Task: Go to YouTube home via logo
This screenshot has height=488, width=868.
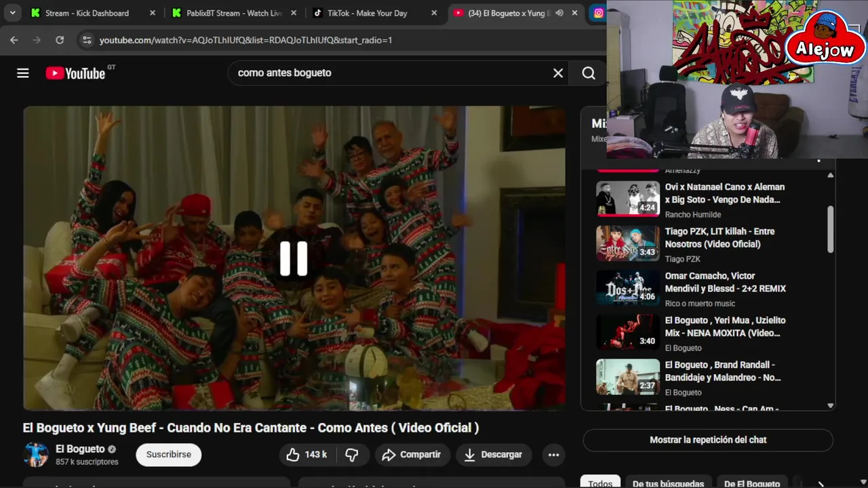Action: pyautogui.click(x=75, y=73)
